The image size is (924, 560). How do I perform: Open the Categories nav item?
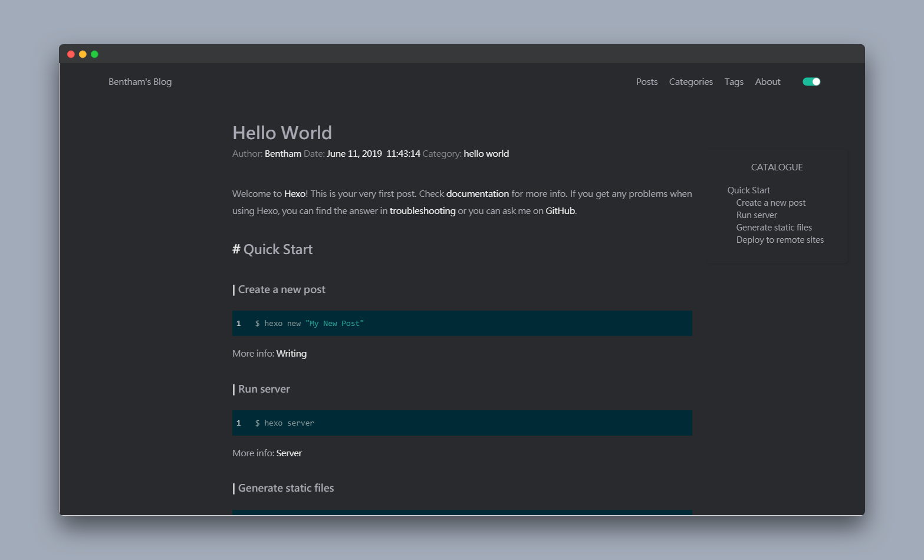[x=691, y=82]
